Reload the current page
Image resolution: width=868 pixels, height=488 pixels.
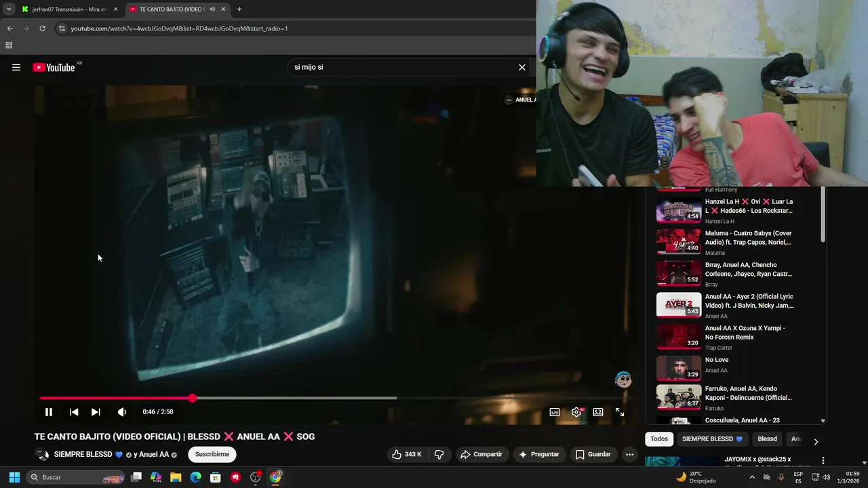click(x=42, y=28)
